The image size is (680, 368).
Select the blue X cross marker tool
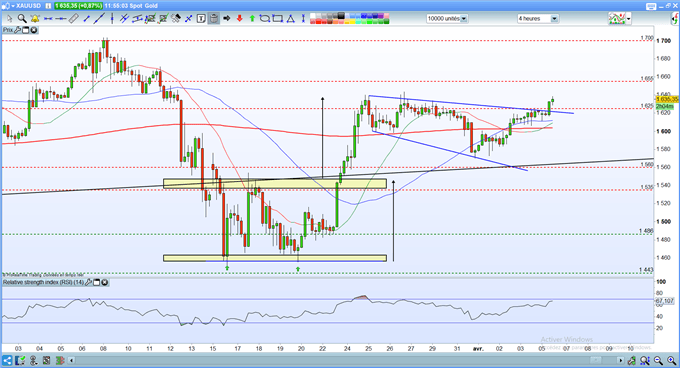pos(189,19)
